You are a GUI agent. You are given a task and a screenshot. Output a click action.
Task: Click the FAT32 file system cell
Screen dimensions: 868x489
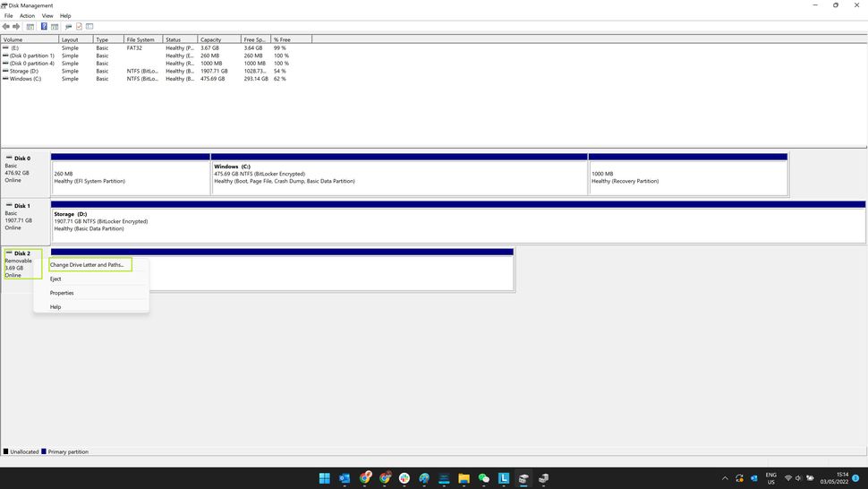pos(134,48)
